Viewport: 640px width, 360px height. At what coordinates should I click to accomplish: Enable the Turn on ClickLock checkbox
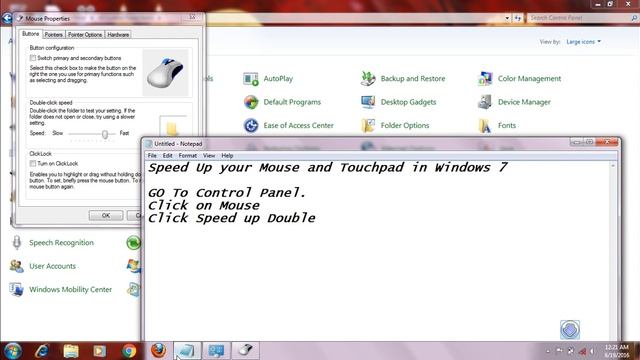[33, 163]
